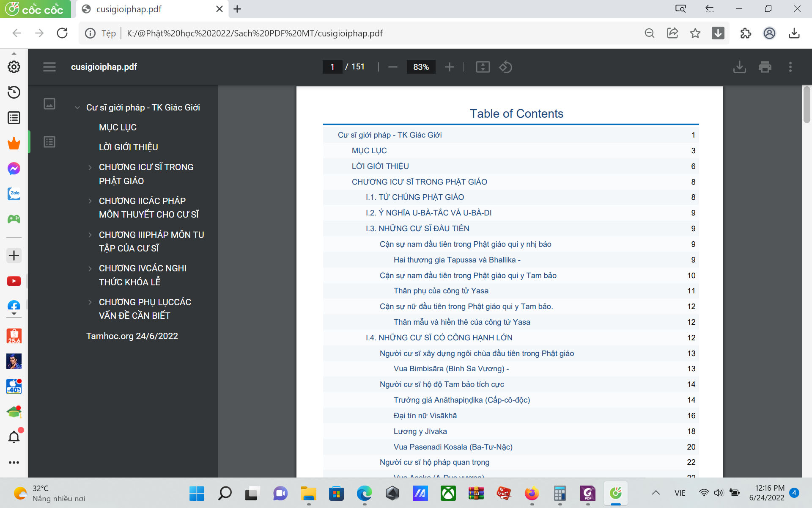Open the game controller sidebar icon
The width and height of the screenshot is (812, 508).
pos(14,219)
